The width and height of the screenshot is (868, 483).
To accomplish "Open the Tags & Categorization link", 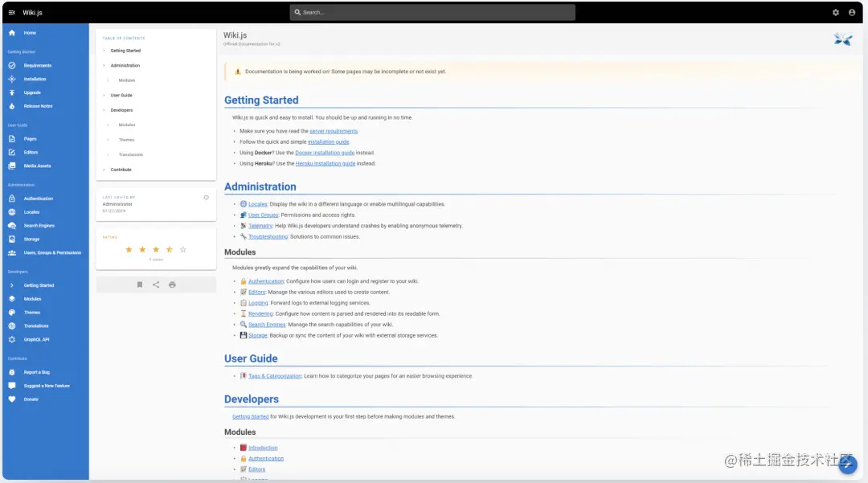I will [x=275, y=376].
